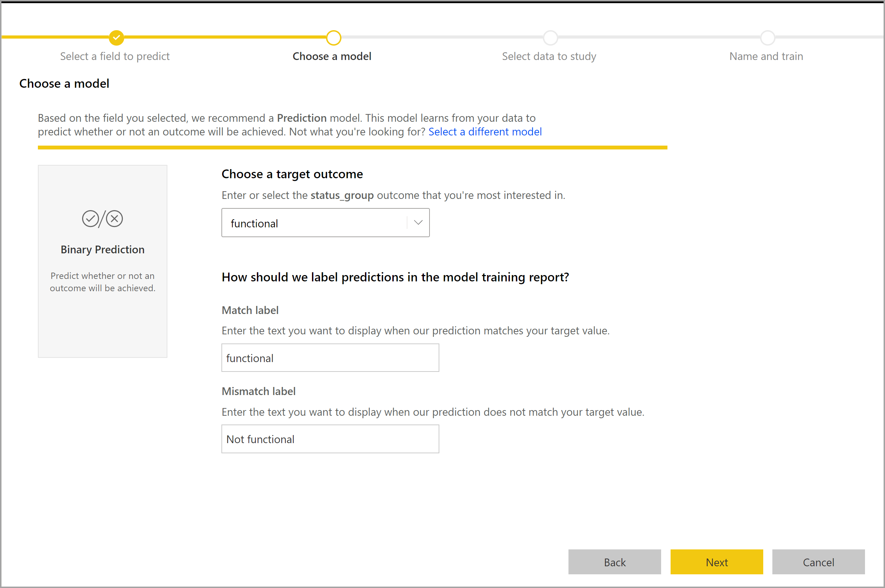
Task: Click the X circle icon in Binary Prediction card
Action: [114, 219]
